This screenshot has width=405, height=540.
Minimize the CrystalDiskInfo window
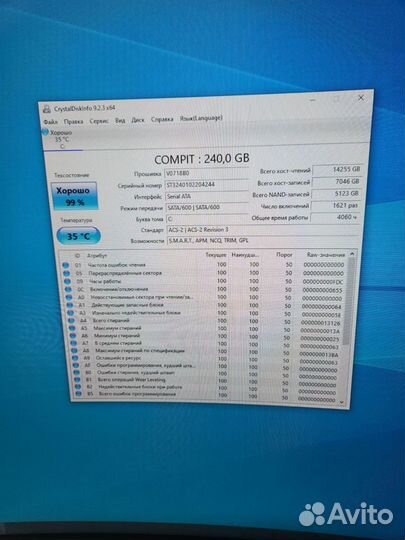[313, 100]
